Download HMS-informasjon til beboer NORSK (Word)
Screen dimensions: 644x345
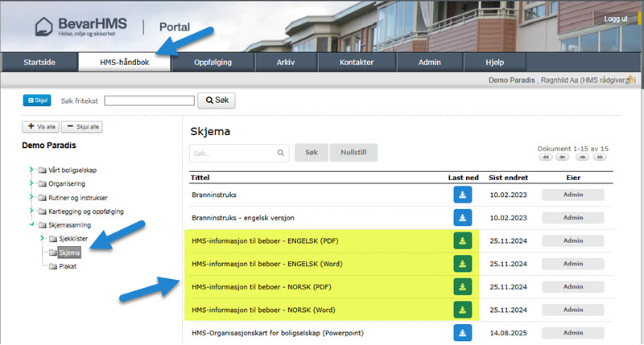click(x=462, y=310)
